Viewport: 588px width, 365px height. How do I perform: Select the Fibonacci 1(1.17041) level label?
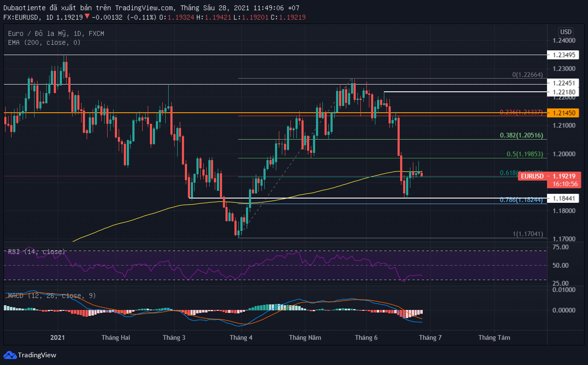point(527,234)
